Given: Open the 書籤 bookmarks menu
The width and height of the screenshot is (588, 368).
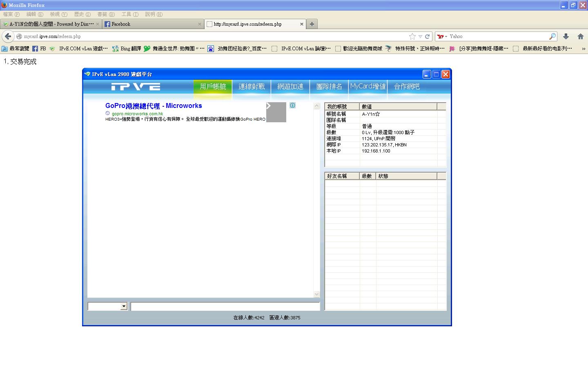Looking at the screenshot, I should (106, 14).
